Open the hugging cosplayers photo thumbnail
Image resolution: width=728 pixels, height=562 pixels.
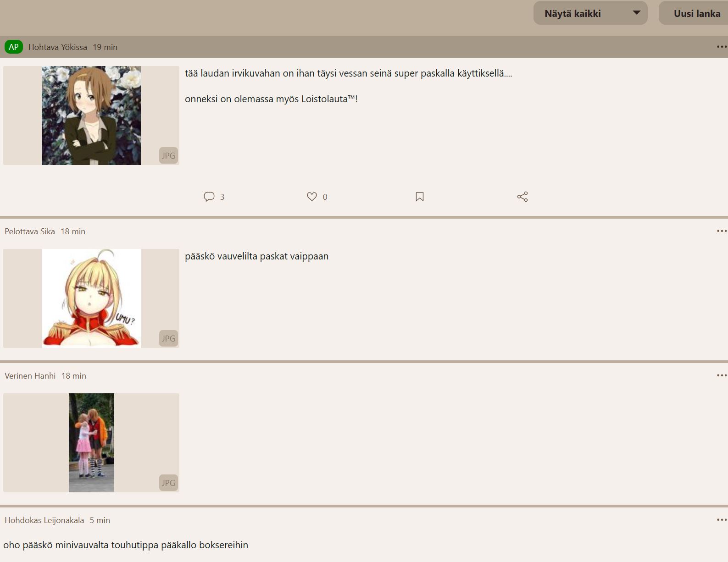(x=91, y=443)
